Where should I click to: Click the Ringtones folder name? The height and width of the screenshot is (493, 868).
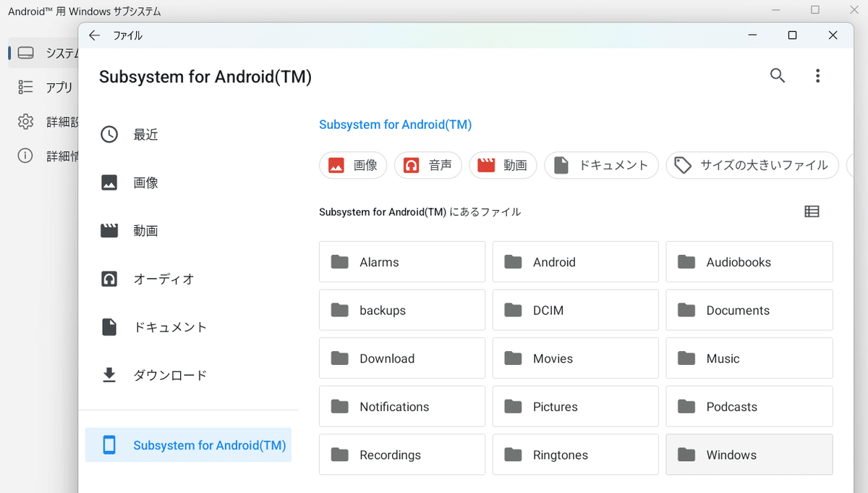pos(561,455)
